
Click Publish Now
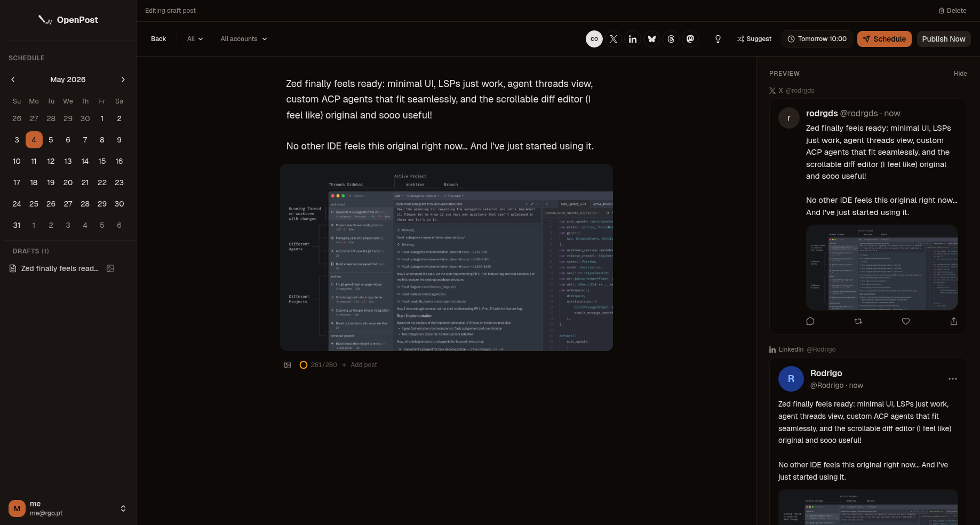pos(943,39)
